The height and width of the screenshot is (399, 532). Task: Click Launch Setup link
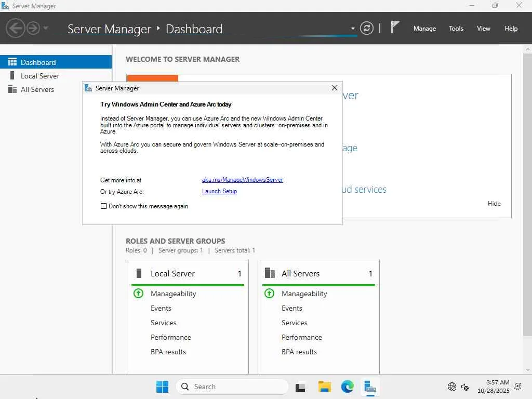click(219, 191)
